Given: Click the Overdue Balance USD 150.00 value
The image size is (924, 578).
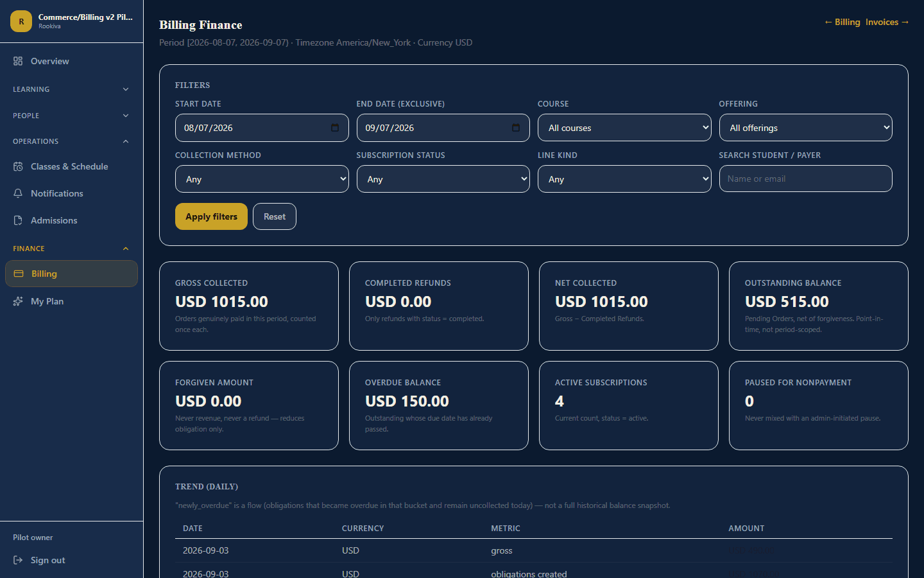Looking at the screenshot, I should [x=407, y=401].
